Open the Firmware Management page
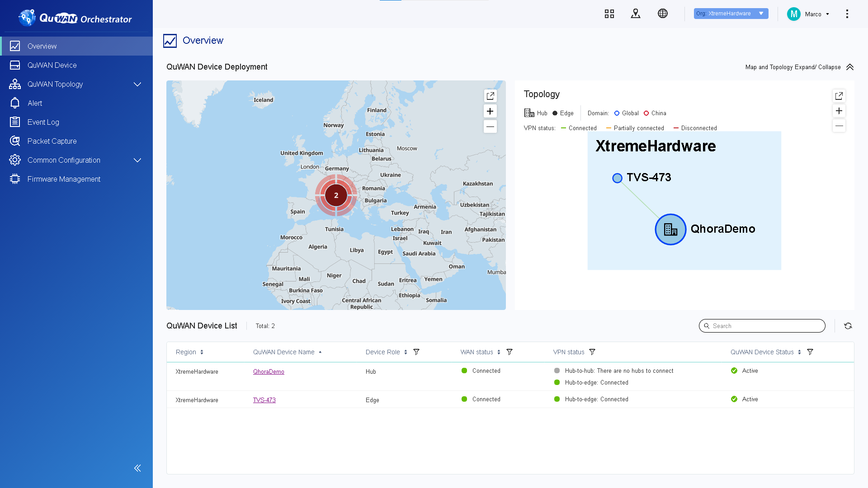The width and height of the screenshot is (868, 488). (64, 179)
